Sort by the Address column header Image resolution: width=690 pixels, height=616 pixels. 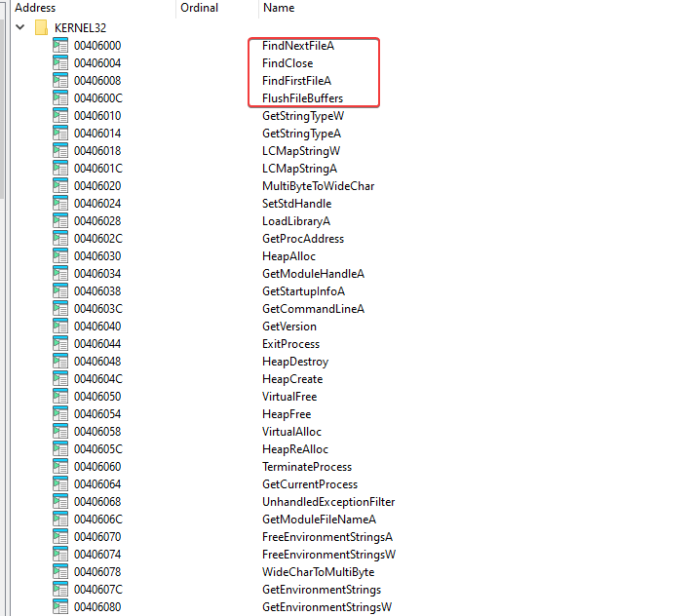(35, 8)
